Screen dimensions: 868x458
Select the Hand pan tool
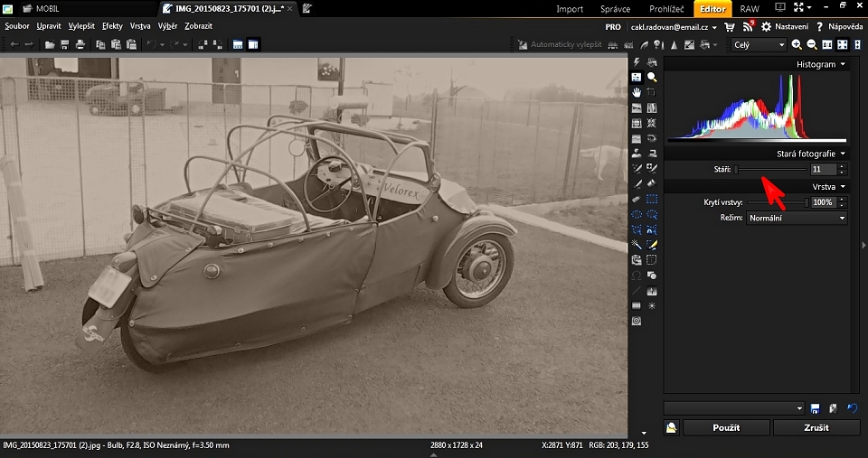pos(637,92)
